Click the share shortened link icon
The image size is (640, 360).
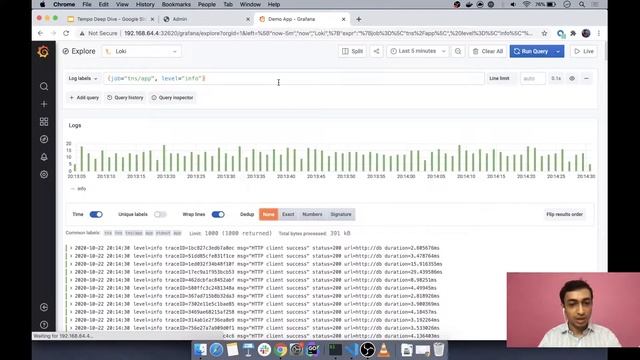(x=376, y=51)
